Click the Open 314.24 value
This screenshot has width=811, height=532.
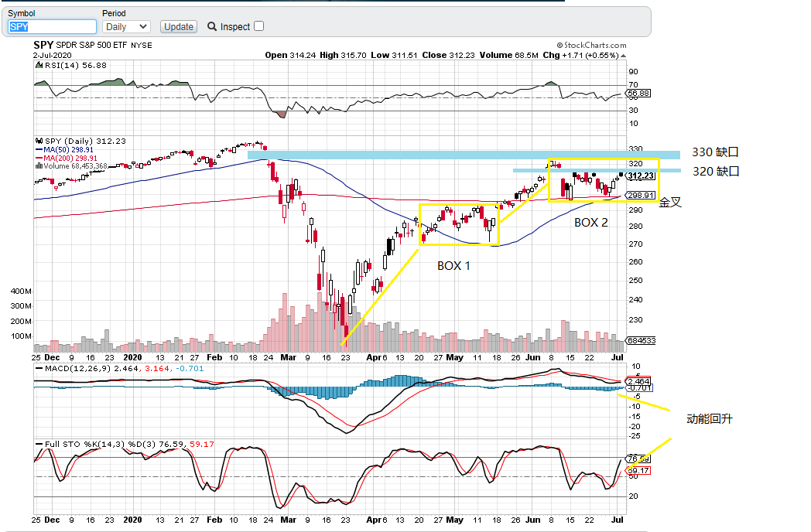290,56
